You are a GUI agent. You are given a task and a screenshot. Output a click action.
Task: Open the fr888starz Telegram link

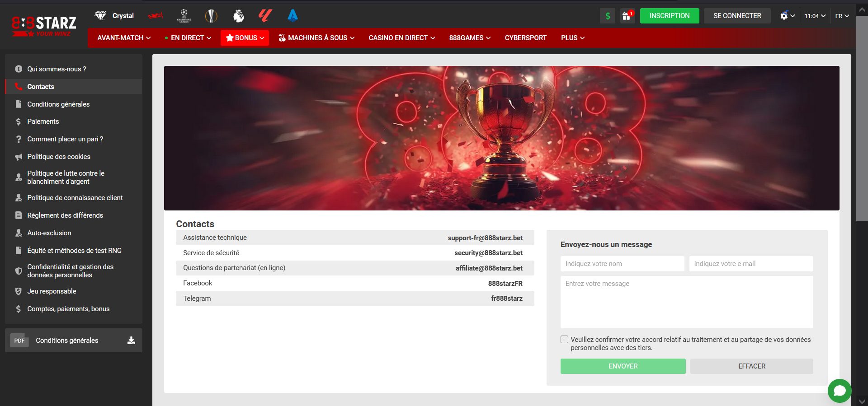[x=507, y=299]
